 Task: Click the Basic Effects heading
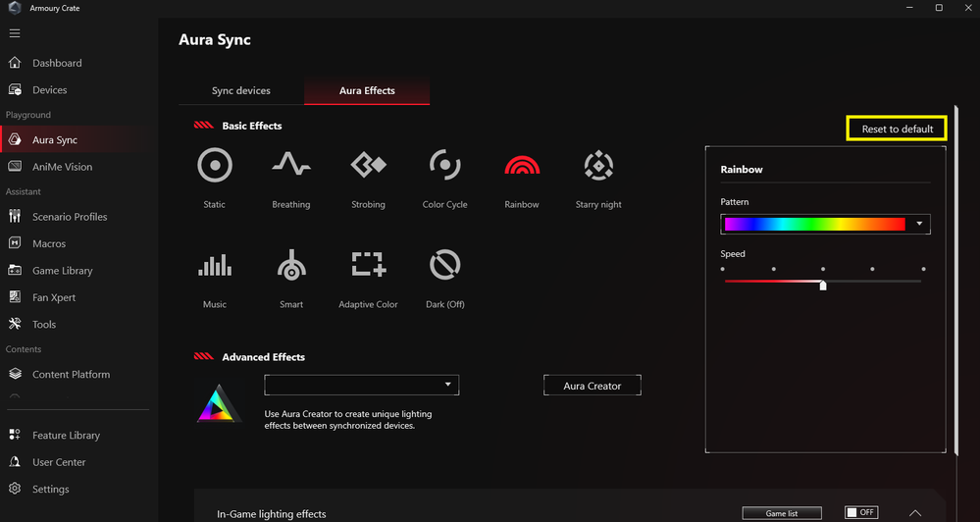[x=252, y=126]
